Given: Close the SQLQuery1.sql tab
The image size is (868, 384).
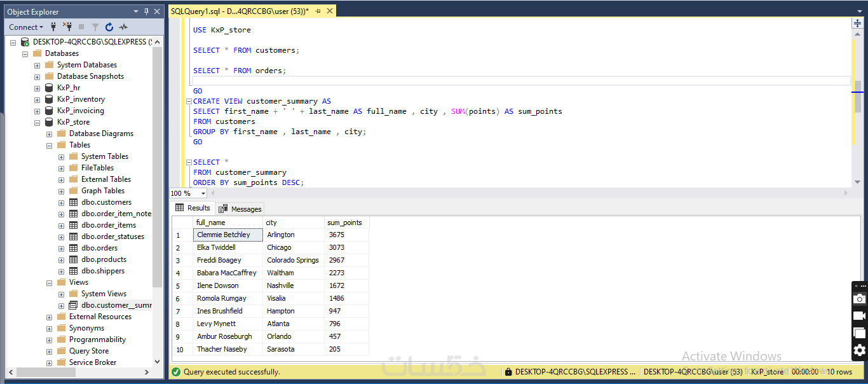Looking at the screenshot, I should click(330, 11).
